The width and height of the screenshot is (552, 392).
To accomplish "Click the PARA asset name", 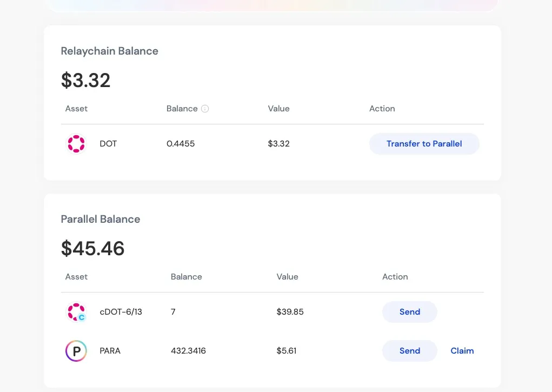I will pos(110,351).
